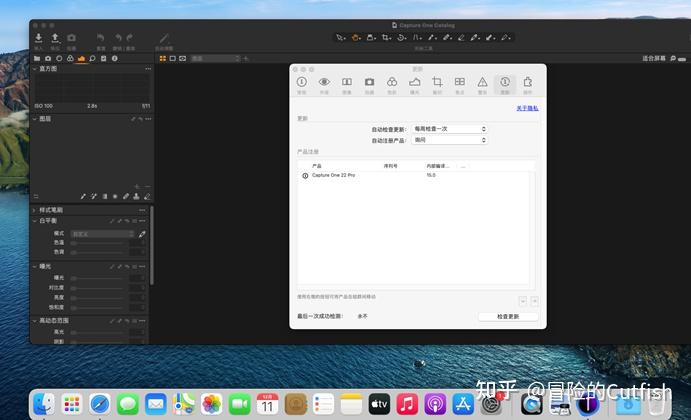The width and height of the screenshot is (691, 420).
Task: Open App Store from the Dock
Action: (x=463, y=404)
